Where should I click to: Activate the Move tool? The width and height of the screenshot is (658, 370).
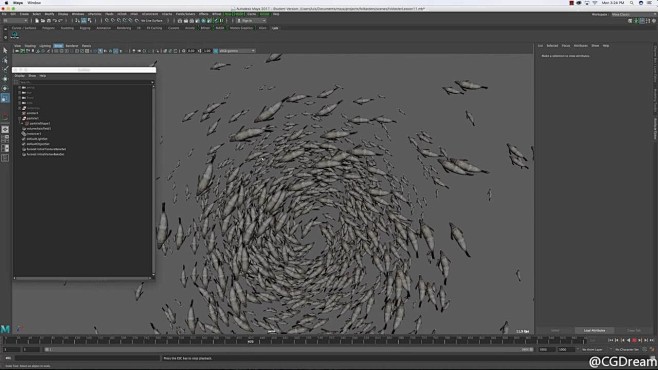click(x=5, y=79)
